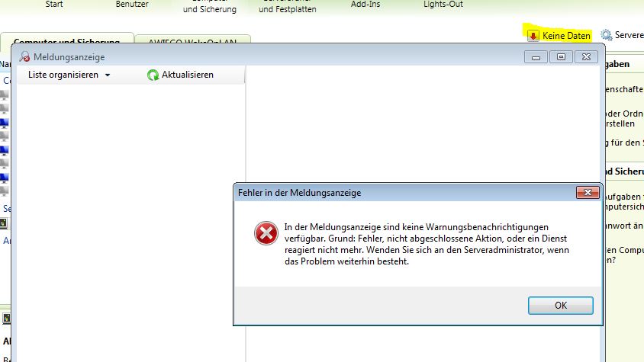Click the green Aktualisieren refresh icon
The width and height of the screenshot is (644, 362).
pyautogui.click(x=153, y=75)
